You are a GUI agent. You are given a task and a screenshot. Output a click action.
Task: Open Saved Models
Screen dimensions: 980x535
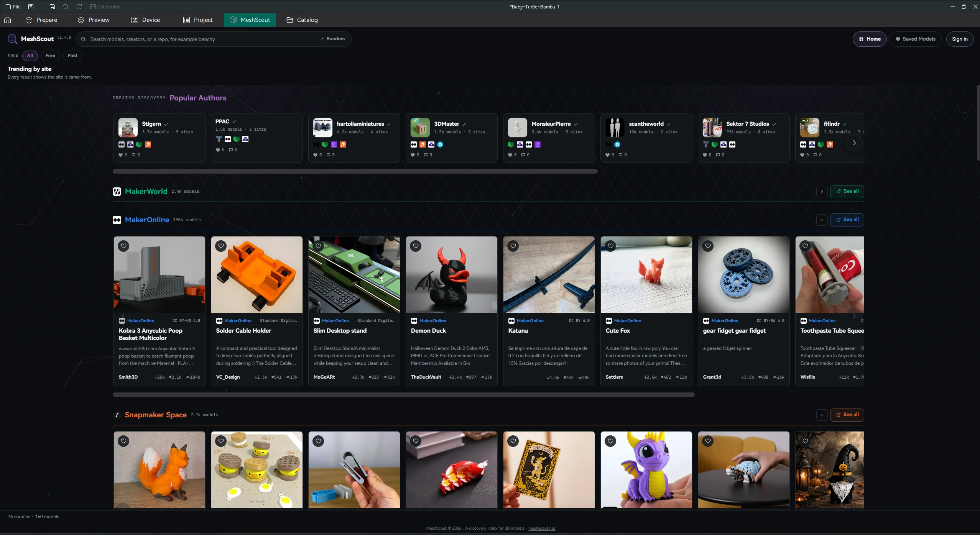click(915, 39)
